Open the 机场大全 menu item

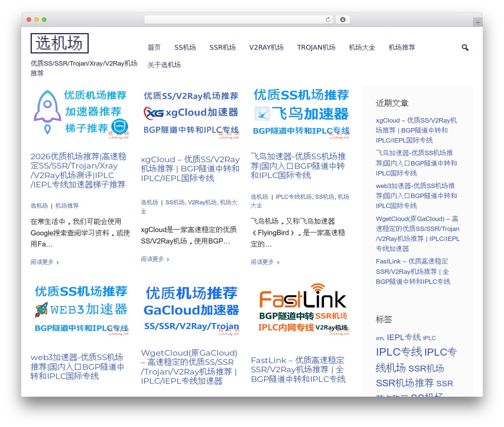click(362, 48)
